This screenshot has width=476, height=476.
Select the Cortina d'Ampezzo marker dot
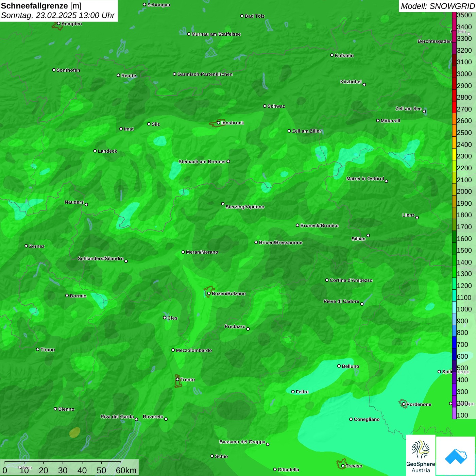click(327, 280)
